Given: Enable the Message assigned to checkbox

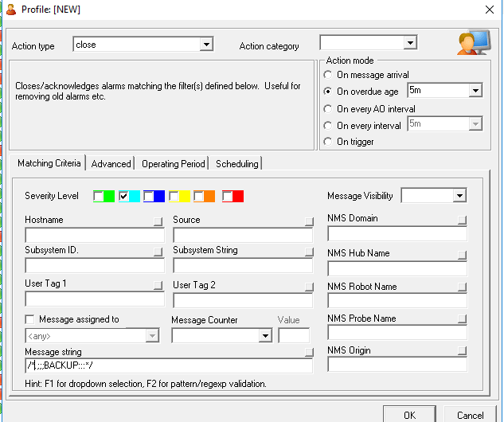Looking at the screenshot, I should tap(30, 320).
